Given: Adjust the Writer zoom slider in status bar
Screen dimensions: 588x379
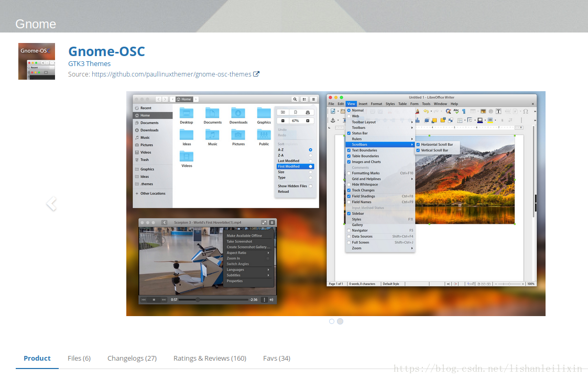Looking at the screenshot, I should pyautogui.click(x=509, y=284).
